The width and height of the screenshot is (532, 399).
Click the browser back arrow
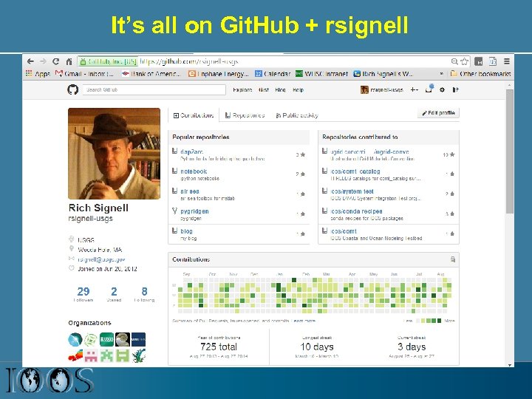tap(30, 61)
